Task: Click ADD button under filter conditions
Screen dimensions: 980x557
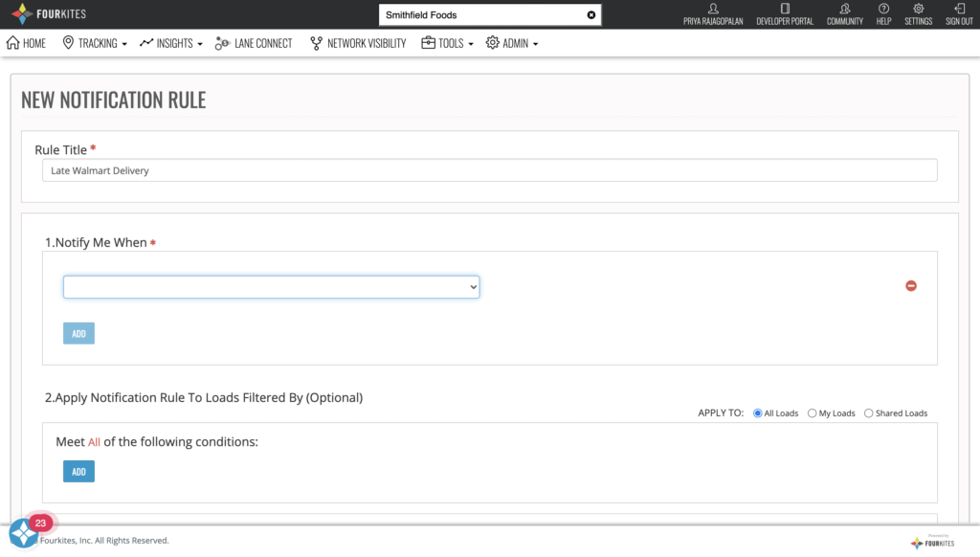Action: [78, 472]
